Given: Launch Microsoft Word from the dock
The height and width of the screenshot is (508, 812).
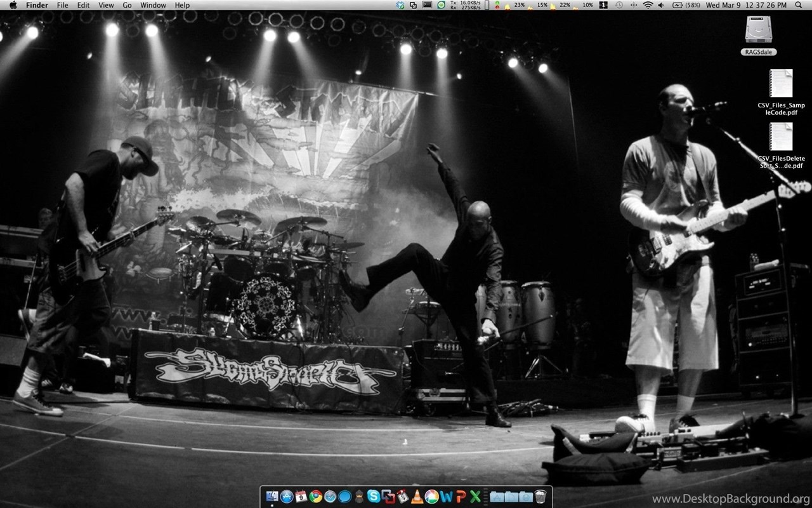Looking at the screenshot, I should coord(446,497).
